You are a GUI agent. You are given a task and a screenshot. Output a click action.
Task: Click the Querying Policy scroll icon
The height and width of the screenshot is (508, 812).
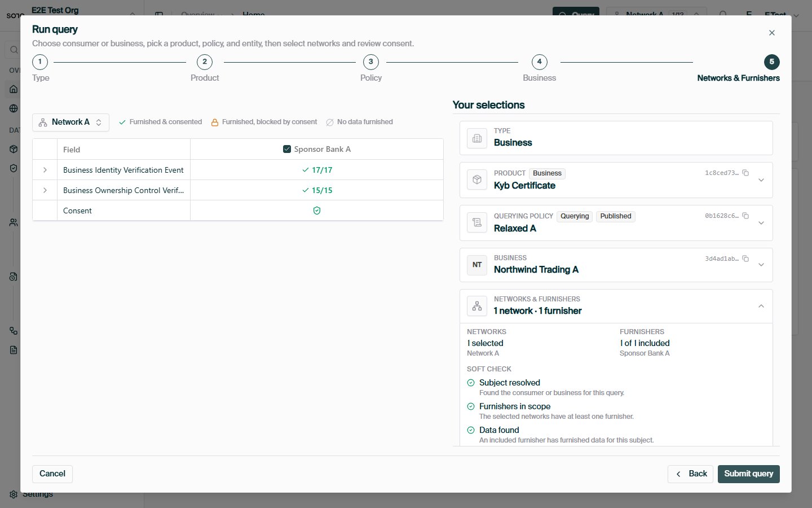[x=477, y=223]
